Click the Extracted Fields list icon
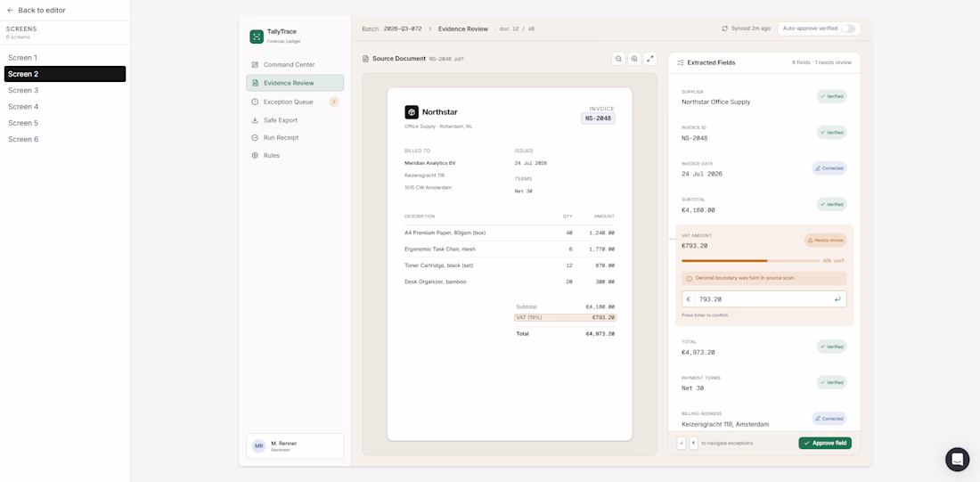 [x=681, y=62]
